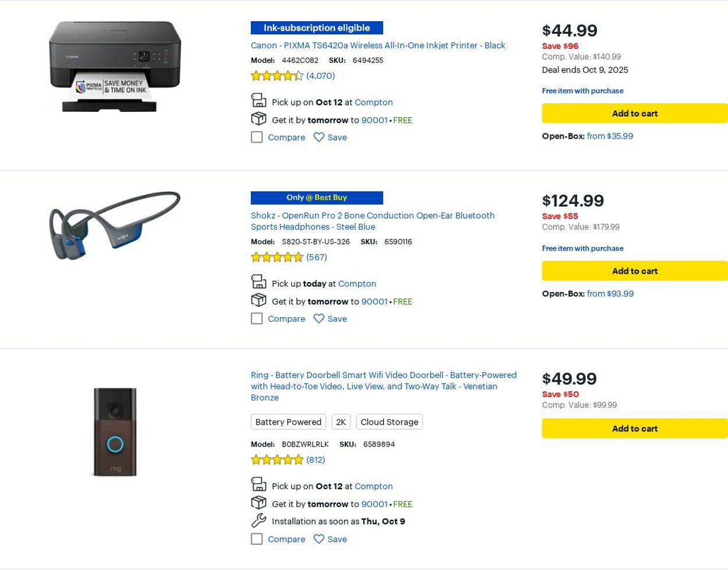Add the Canon PIXMA printer to cart

click(x=634, y=114)
